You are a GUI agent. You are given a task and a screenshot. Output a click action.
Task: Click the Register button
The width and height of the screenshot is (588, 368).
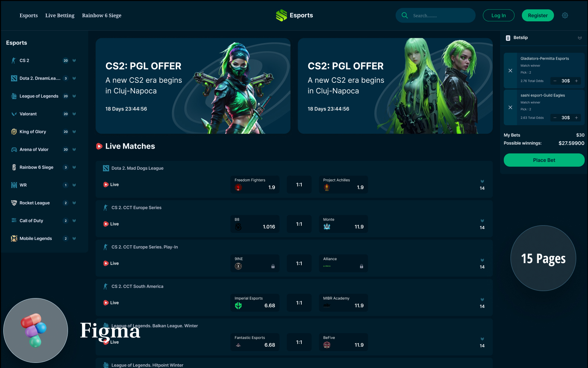tap(538, 15)
